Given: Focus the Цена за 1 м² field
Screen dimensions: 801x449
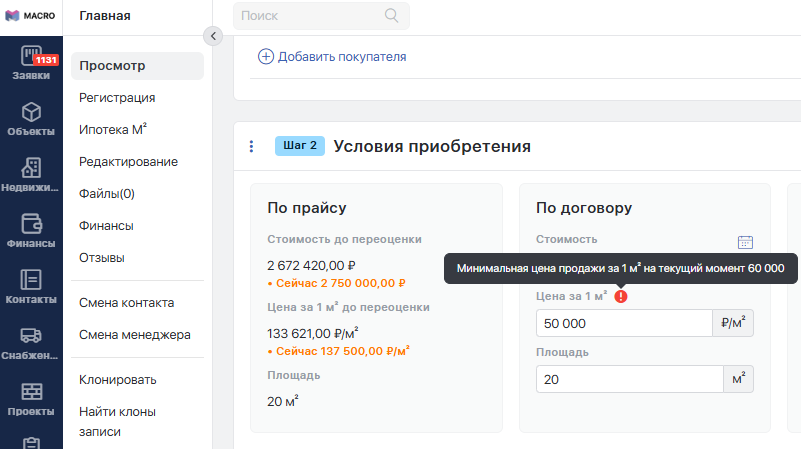Looking at the screenshot, I should pyautogui.click(x=623, y=324).
